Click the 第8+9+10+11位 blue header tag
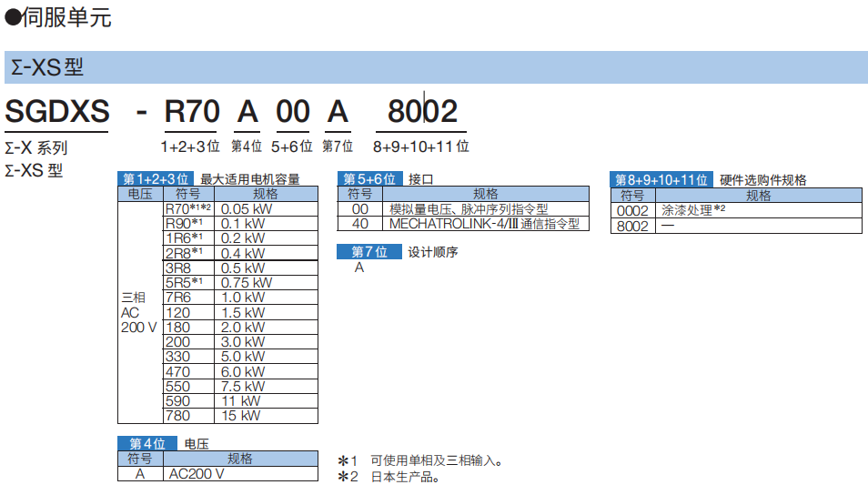Screen dimensions: 868x495 661,179
